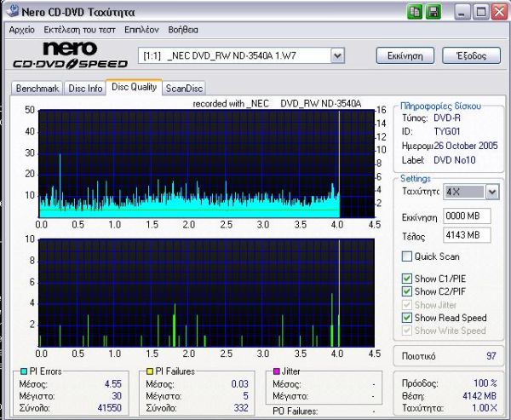The width and height of the screenshot is (511, 420).
Task: Click the PI Failures maximum value 5
Action: [x=245, y=396]
